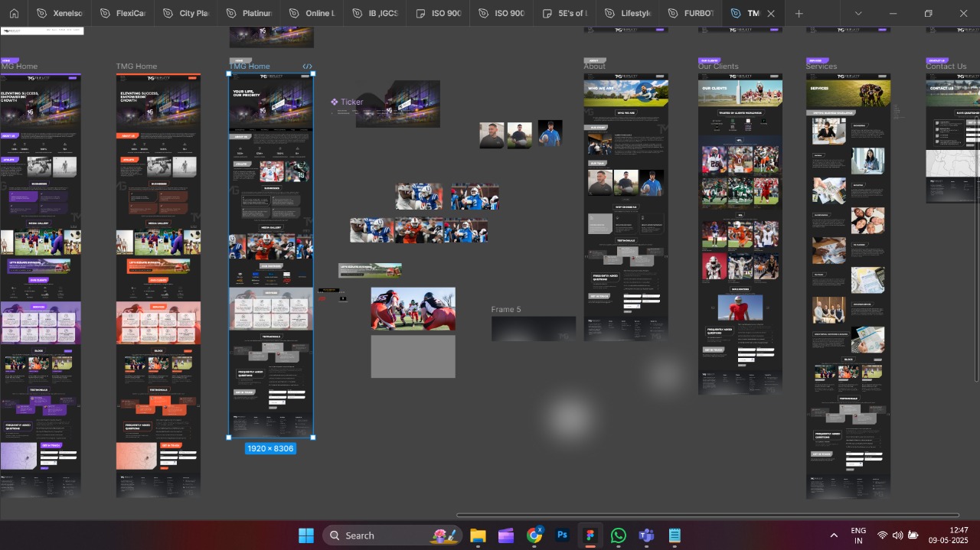Switch to the Online L tab
This screenshot has height=550, width=980.
click(x=311, y=13)
